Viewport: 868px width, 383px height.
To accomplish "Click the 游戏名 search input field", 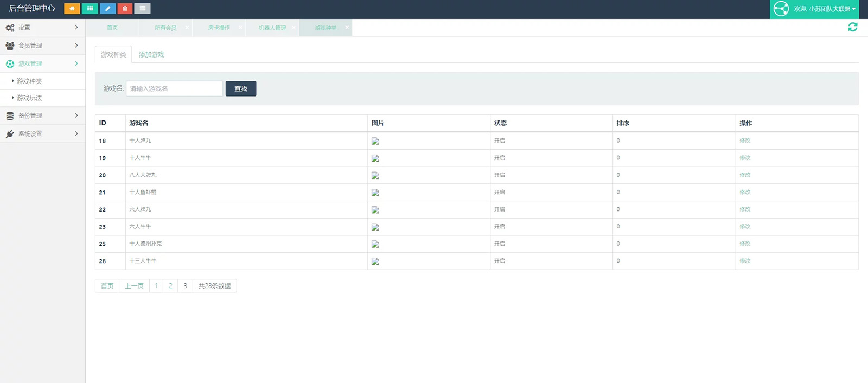I will (x=174, y=89).
